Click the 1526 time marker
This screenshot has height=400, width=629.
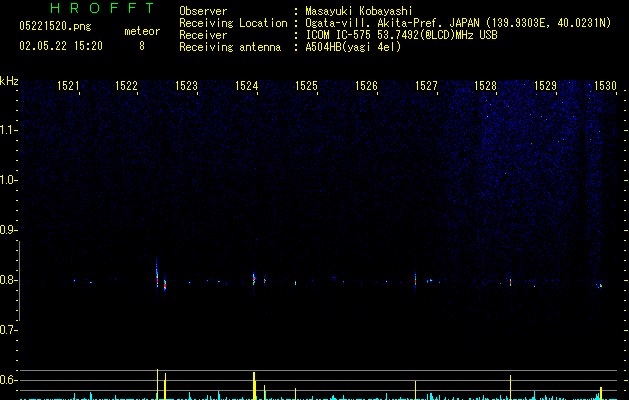(366, 86)
